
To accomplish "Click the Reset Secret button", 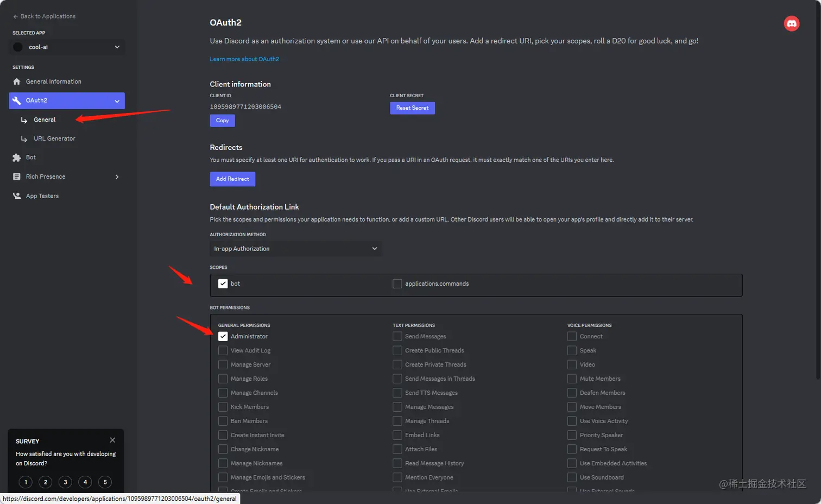I will (412, 108).
